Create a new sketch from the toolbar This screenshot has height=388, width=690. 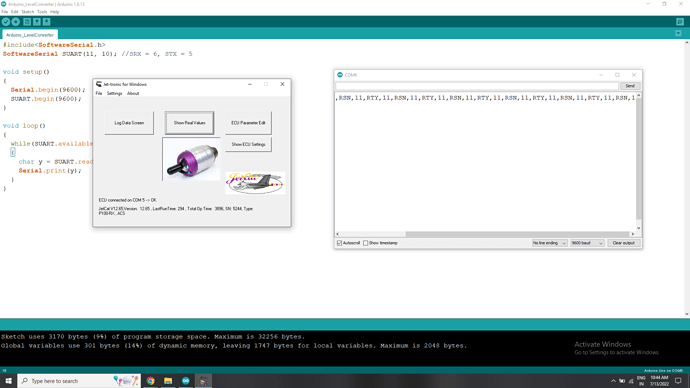pos(27,22)
